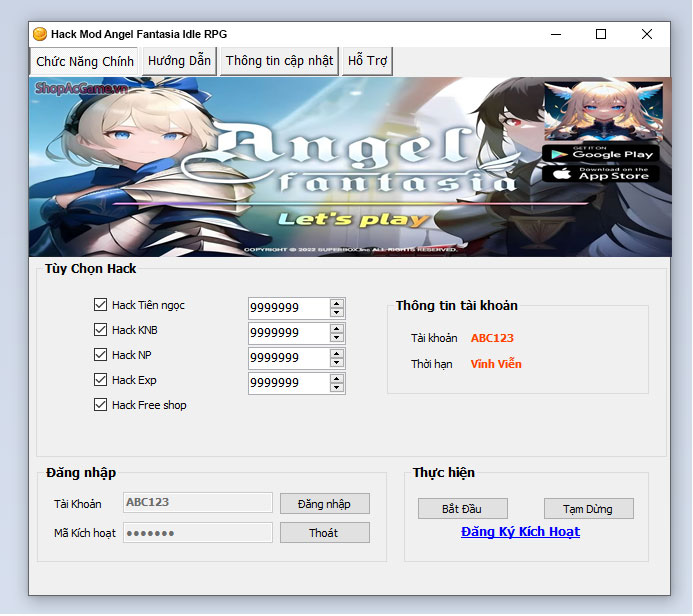This screenshot has height=616, width=693.
Task: Focus the Hack KNB number field
Action: click(x=289, y=333)
